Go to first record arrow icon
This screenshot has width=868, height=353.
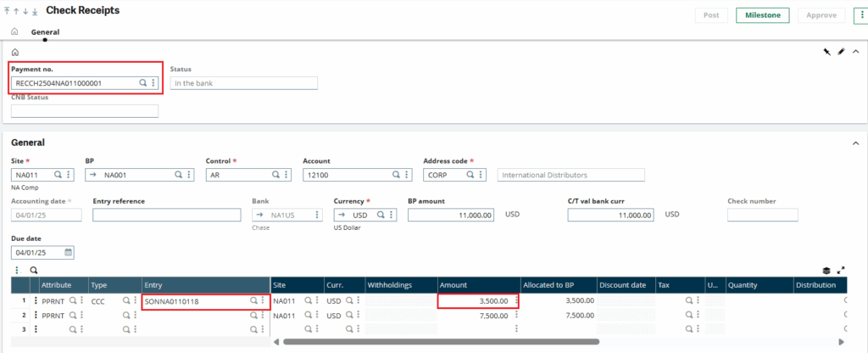tap(7, 11)
